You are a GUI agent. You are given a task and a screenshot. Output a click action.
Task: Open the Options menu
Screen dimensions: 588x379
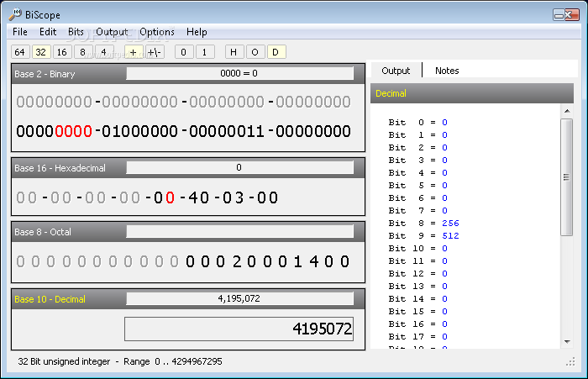click(x=157, y=32)
